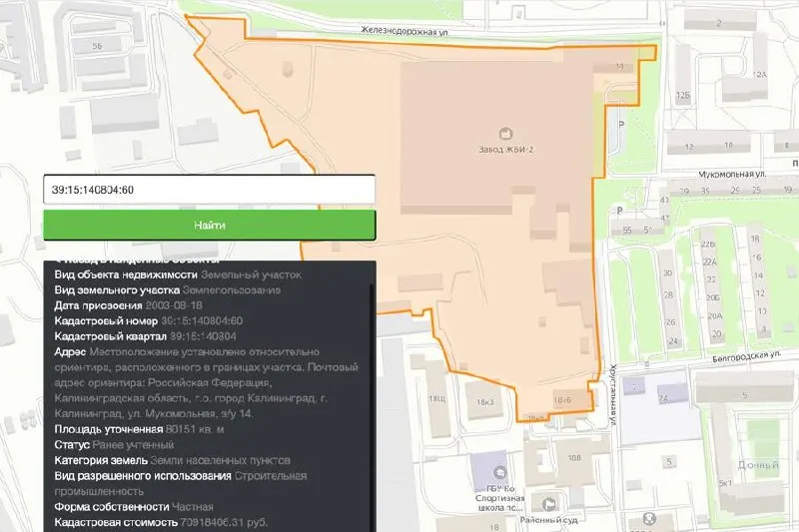799x532 pixels.
Task: Click the Белгородская ул. street label
Action: (746, 356)
